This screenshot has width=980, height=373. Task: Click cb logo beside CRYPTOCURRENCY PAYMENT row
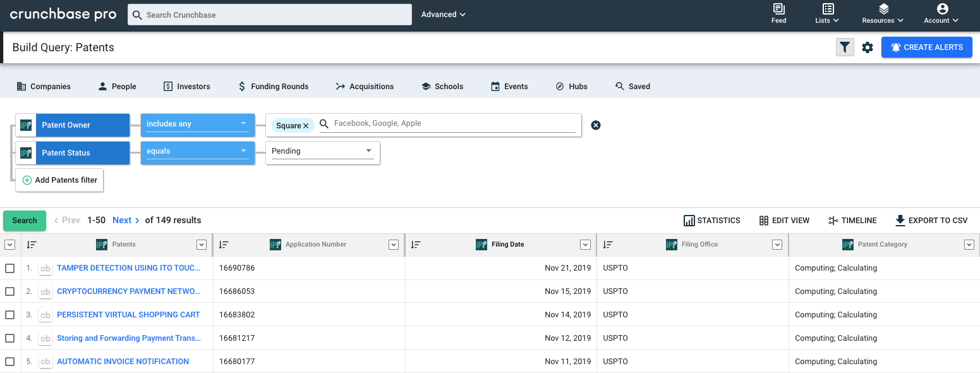[x=45, y=291]
